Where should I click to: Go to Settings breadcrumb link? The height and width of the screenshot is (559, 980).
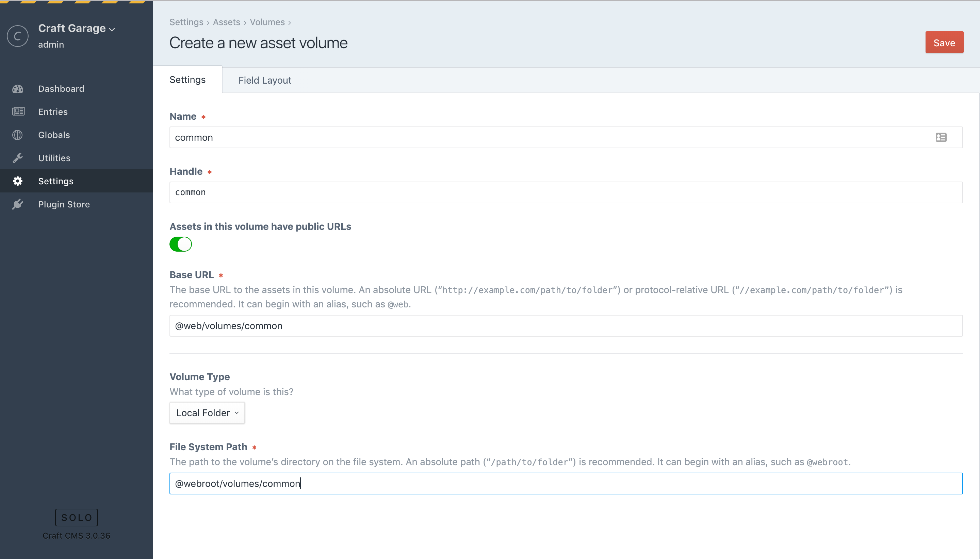186,22
